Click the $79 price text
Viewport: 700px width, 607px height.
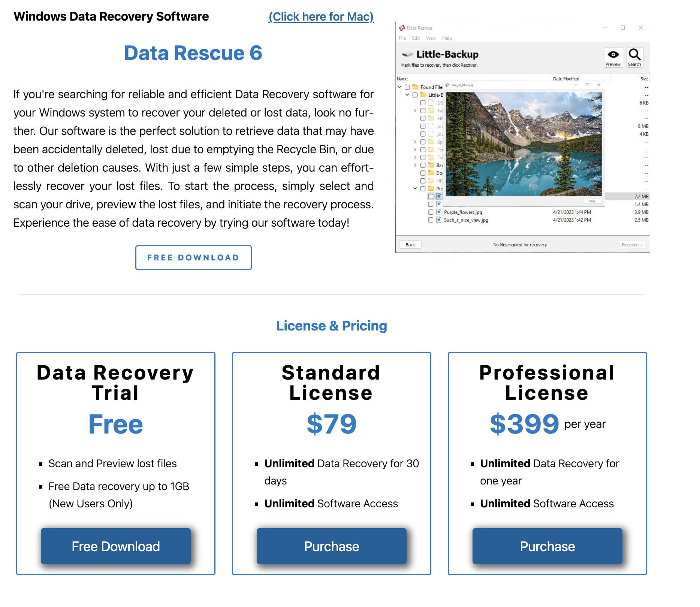click(x=331, y=424)
